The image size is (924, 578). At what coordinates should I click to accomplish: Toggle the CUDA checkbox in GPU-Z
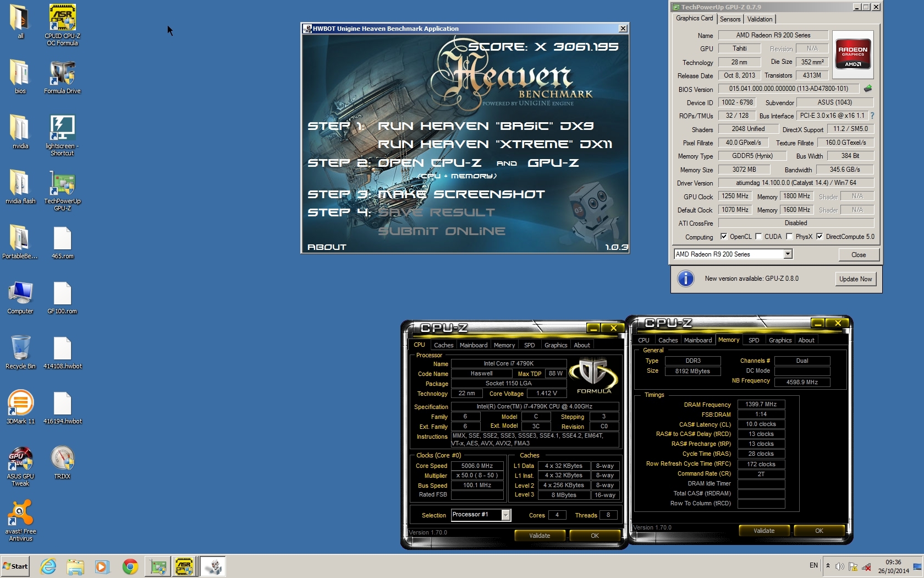click(758, 237)
